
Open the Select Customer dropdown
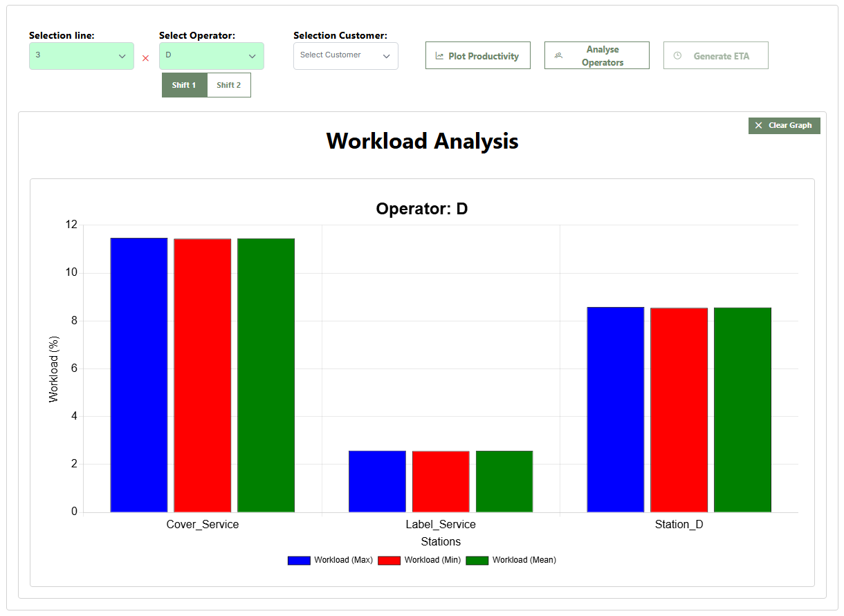pos(346,56)
